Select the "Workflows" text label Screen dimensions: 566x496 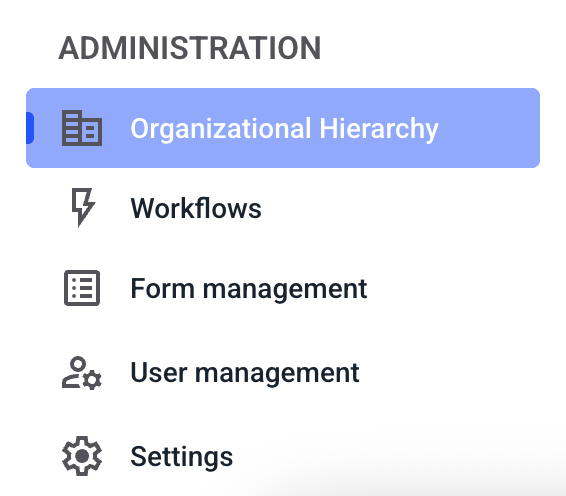click(196, 208)
